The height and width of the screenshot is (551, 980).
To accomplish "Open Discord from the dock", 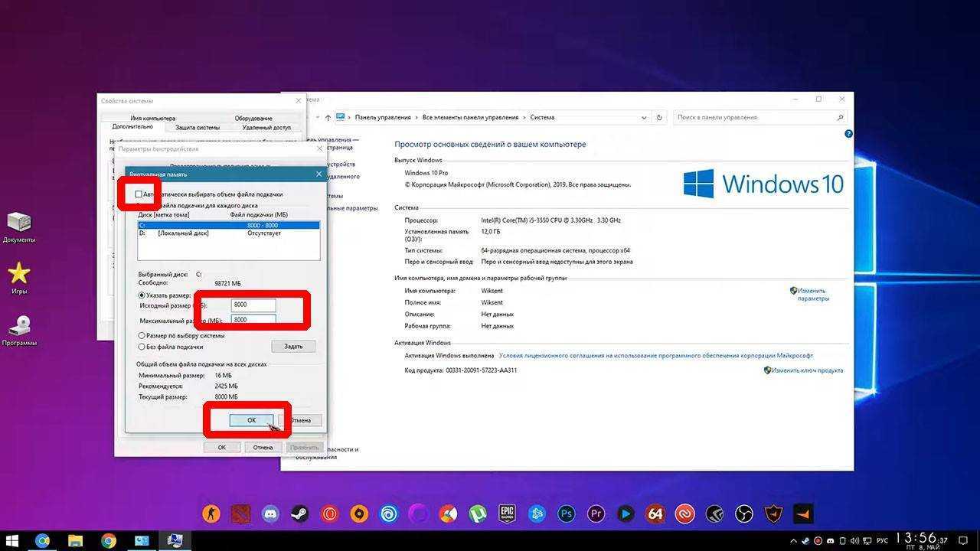I will (x=270, y=514).
